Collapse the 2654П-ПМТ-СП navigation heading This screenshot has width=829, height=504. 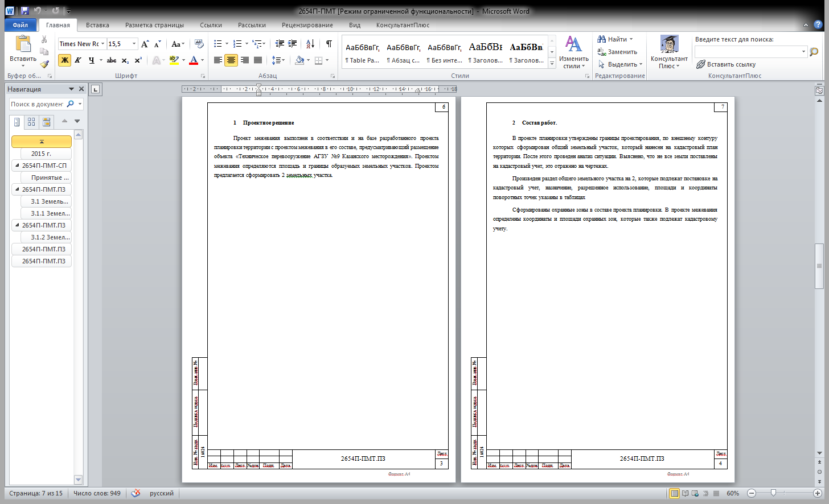point(17,166)
